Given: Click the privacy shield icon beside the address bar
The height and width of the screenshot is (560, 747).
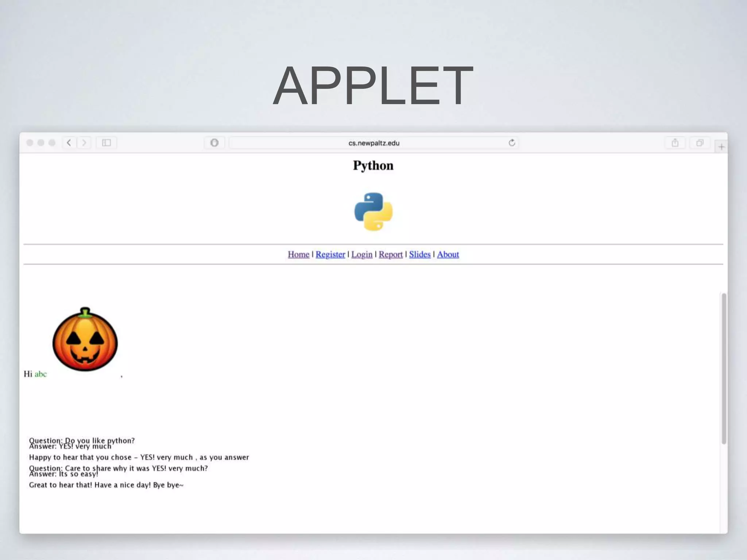Looking at the screenshot, I should 214,143.
